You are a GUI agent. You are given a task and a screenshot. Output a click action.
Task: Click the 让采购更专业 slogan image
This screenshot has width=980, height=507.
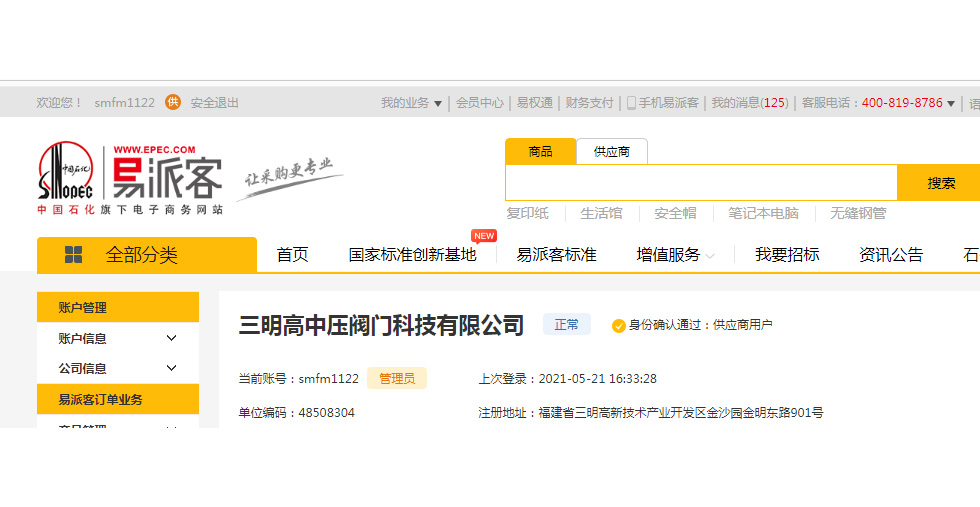290,178
